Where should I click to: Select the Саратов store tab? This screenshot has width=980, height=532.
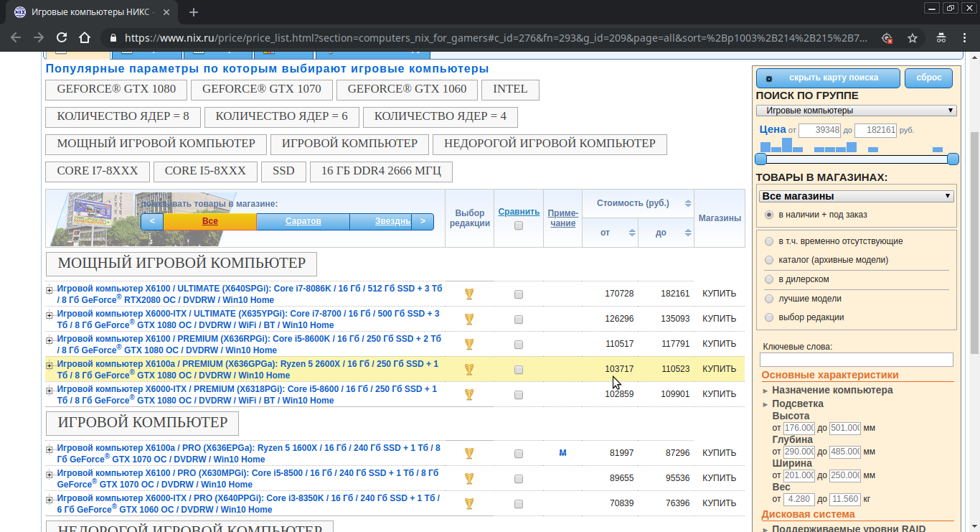tap(303, 221)
